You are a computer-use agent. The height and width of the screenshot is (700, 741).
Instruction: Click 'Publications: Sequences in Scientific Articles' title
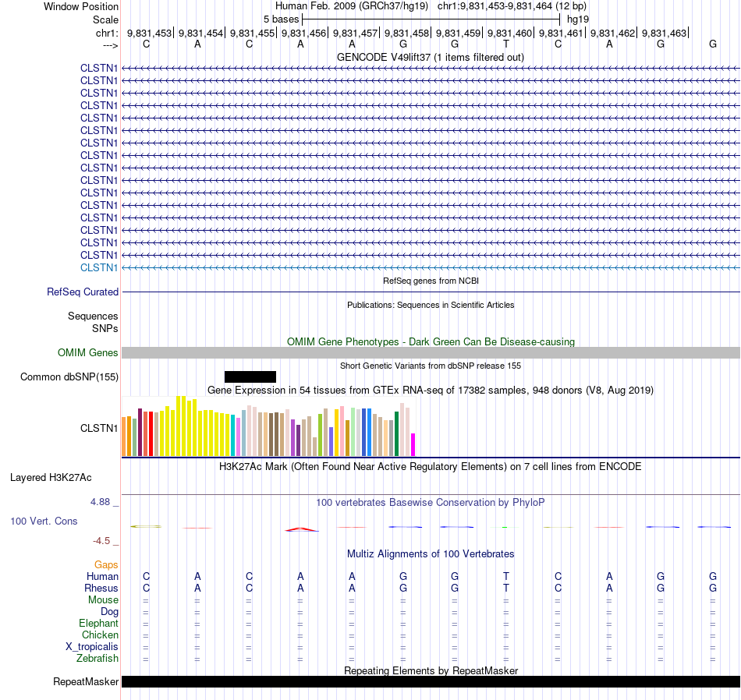[431, 305]
